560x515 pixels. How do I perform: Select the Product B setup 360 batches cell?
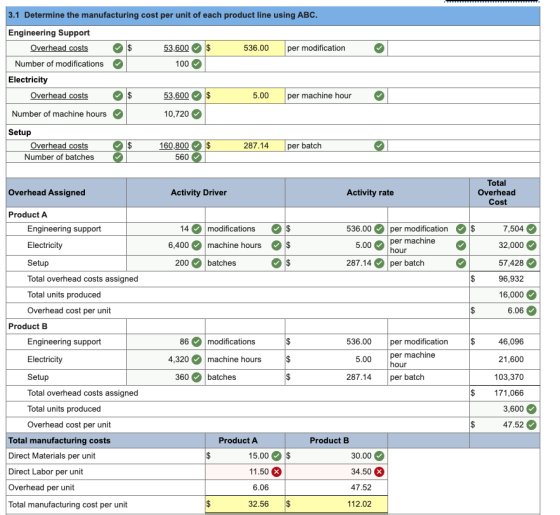[166, 377]
